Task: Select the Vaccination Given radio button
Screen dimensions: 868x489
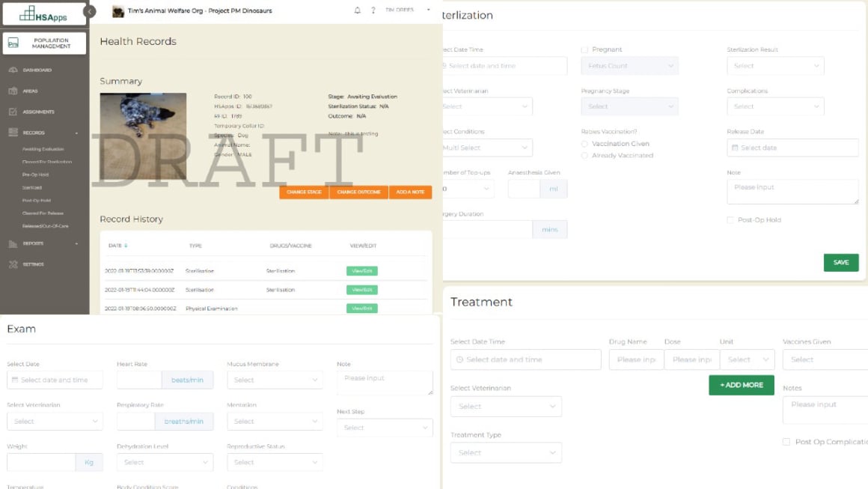Action: coord(585,143)
